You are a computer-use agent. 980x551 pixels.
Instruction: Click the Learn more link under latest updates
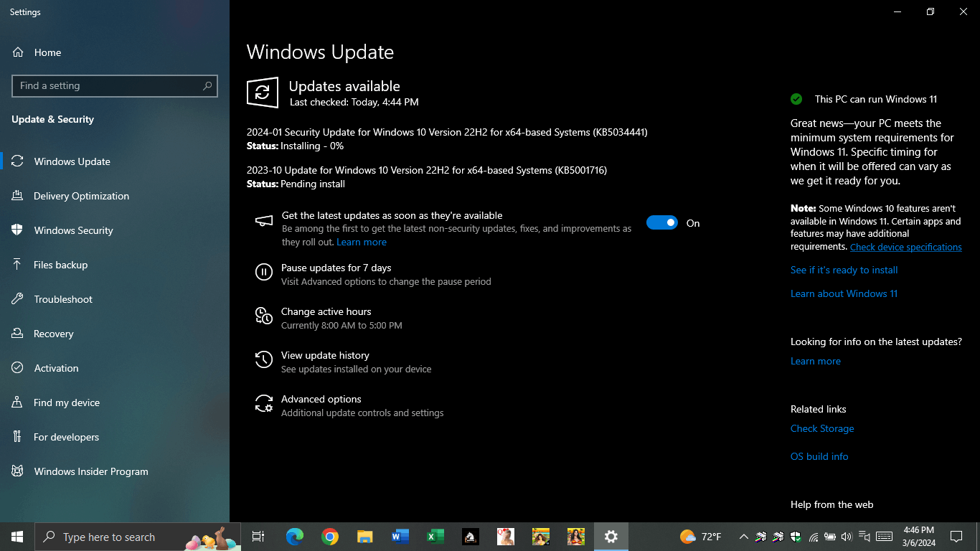pos(362,242)
